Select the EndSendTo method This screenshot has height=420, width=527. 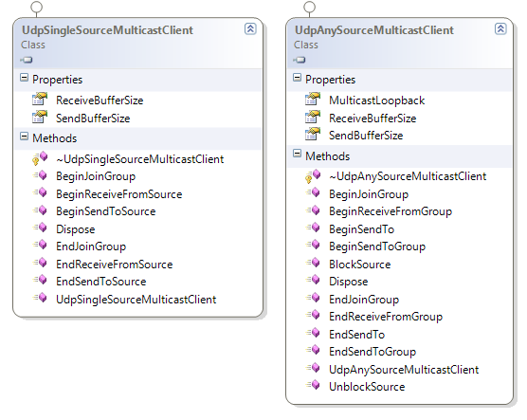tap(356, 335)
